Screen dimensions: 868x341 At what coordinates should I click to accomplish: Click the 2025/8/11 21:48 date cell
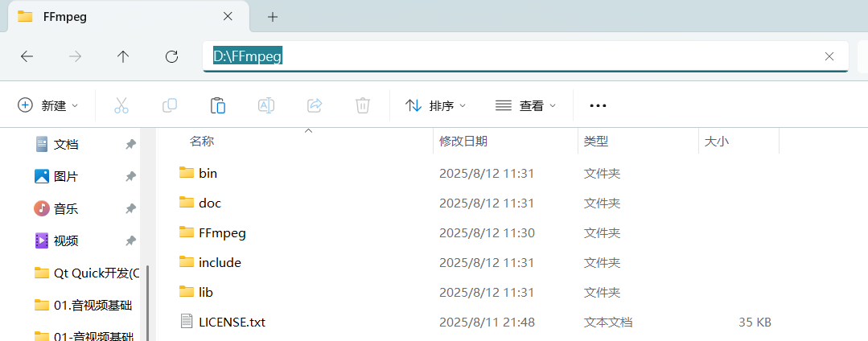click(487, 322)
